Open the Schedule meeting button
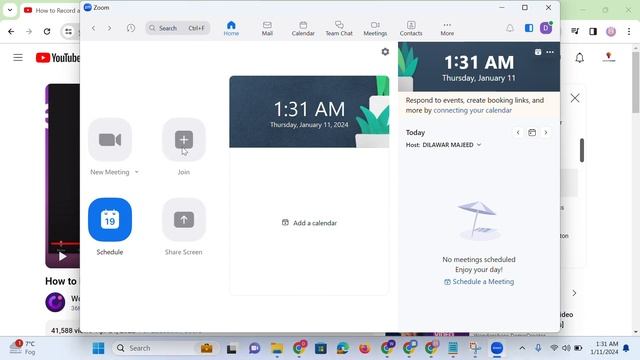The height and width of the screenshot is (360, 640). pyautogui.click(x=110, y=220)
